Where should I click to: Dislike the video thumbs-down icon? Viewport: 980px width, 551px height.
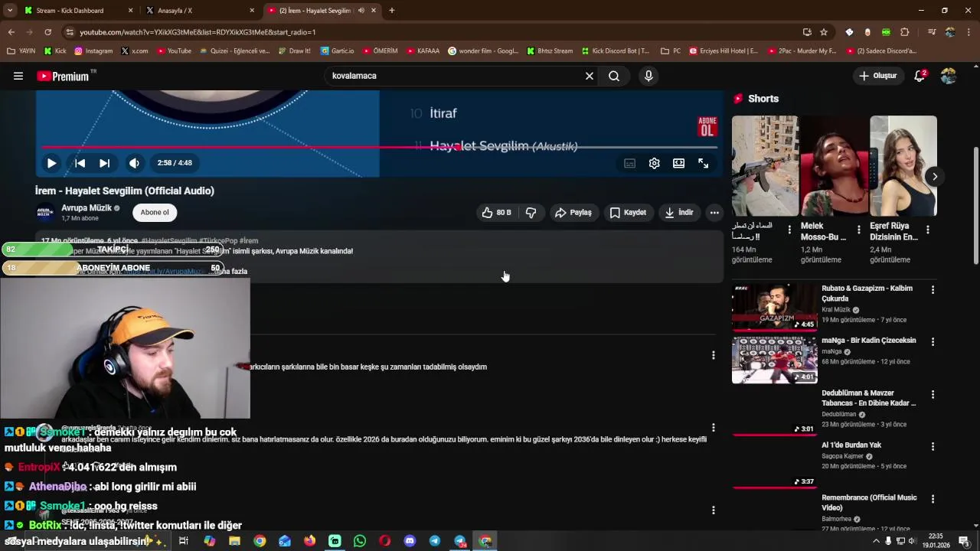(x=531, y=213)
